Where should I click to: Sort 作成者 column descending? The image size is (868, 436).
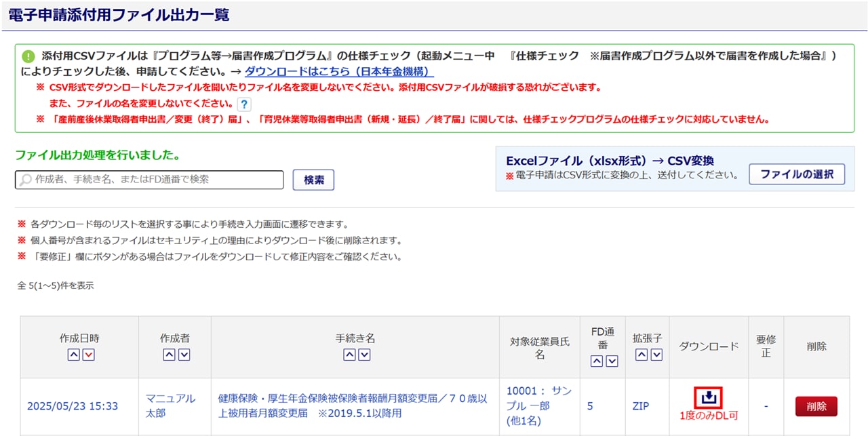pyautogui.click(x=183, y=355)
